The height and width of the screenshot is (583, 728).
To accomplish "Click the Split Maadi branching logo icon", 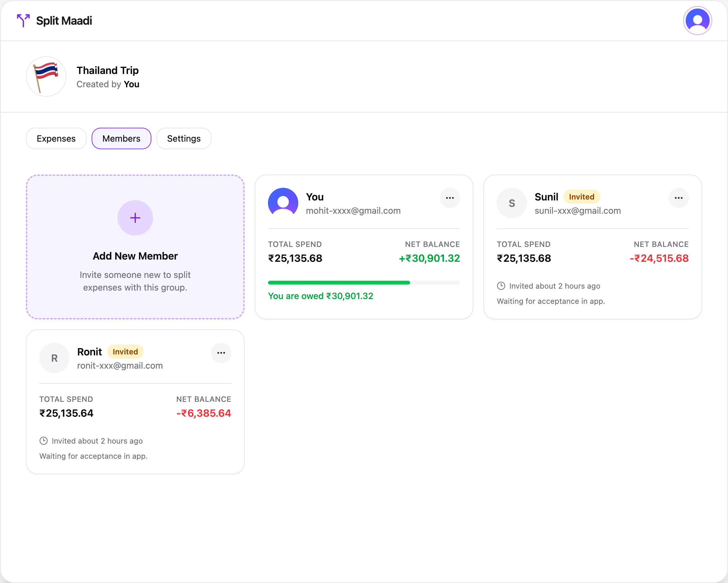I will click(x=23, y=21).
